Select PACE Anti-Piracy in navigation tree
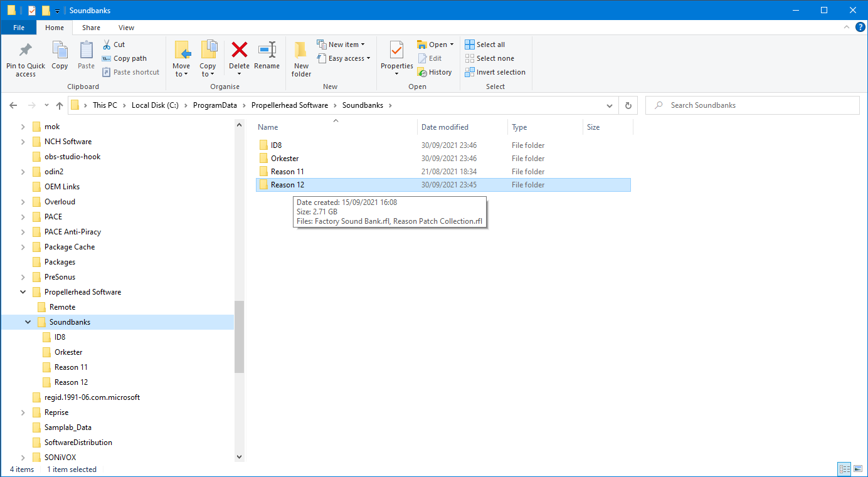This screenshot has width=868, height=477. point(73,232)
